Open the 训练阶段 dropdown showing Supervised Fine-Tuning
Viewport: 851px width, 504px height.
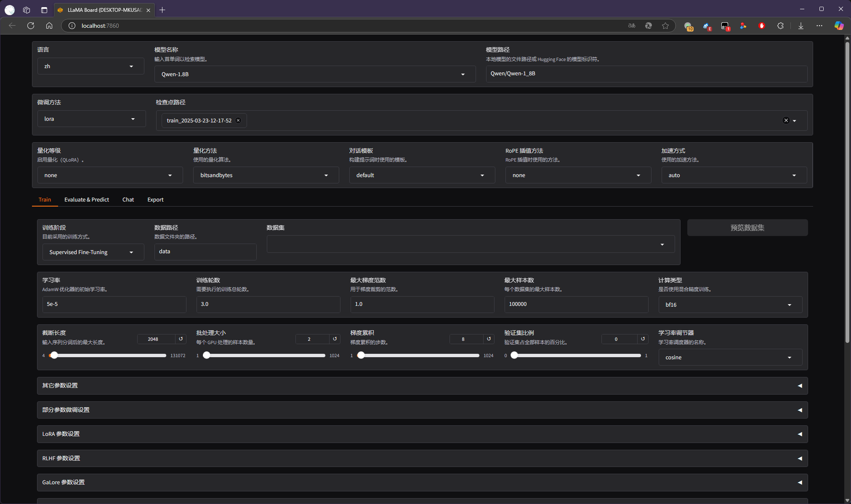pyautogui.click(x=93, y=252)
